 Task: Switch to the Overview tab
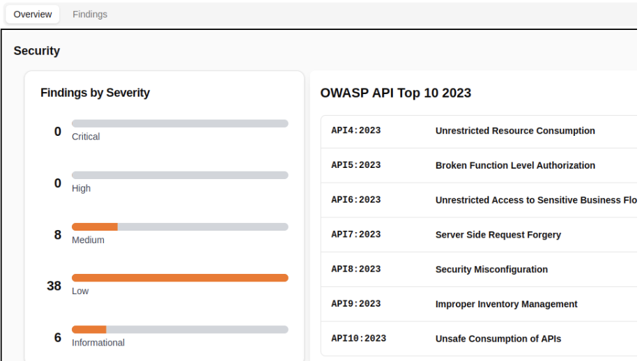pyautogui.click(x=33, y=14)
